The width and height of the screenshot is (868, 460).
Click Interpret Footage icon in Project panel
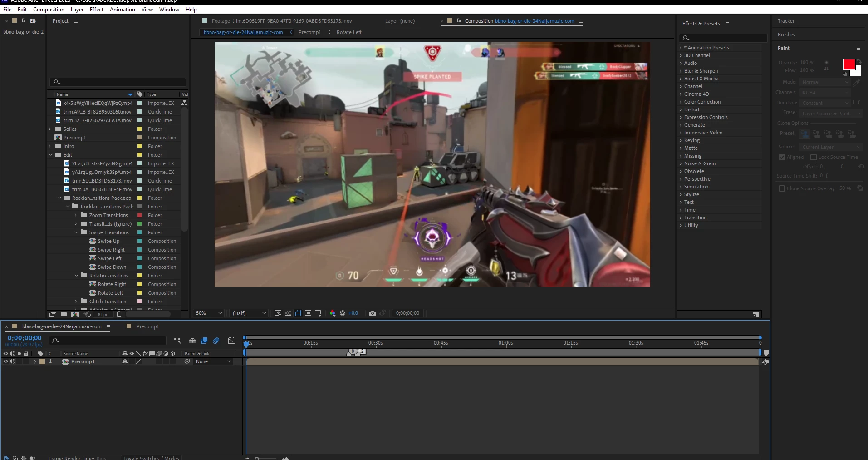53,314
